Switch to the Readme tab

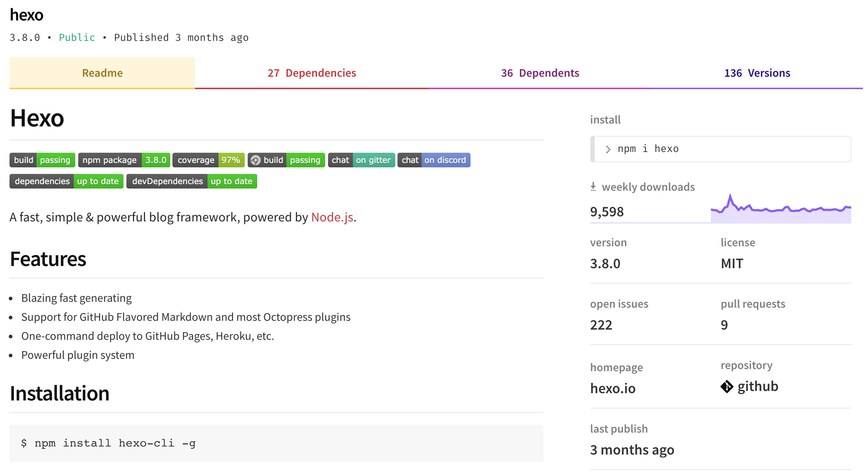click(x=102, y=73)
